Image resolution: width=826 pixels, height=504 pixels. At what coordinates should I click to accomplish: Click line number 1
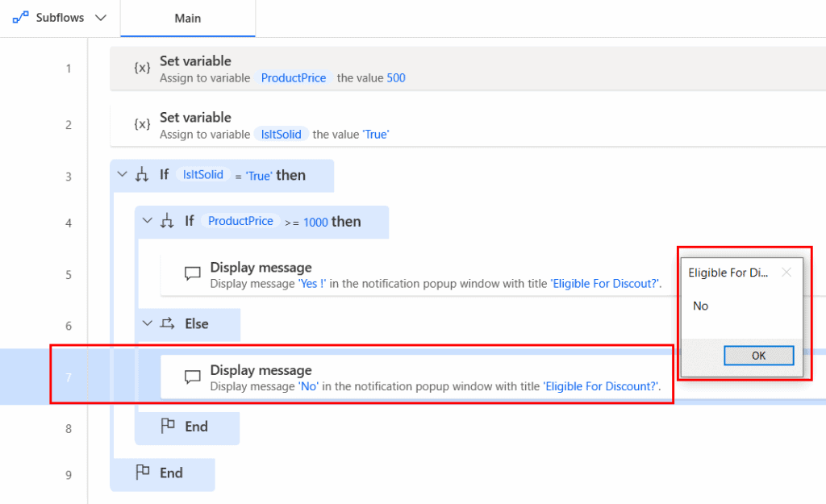point(69,69)
